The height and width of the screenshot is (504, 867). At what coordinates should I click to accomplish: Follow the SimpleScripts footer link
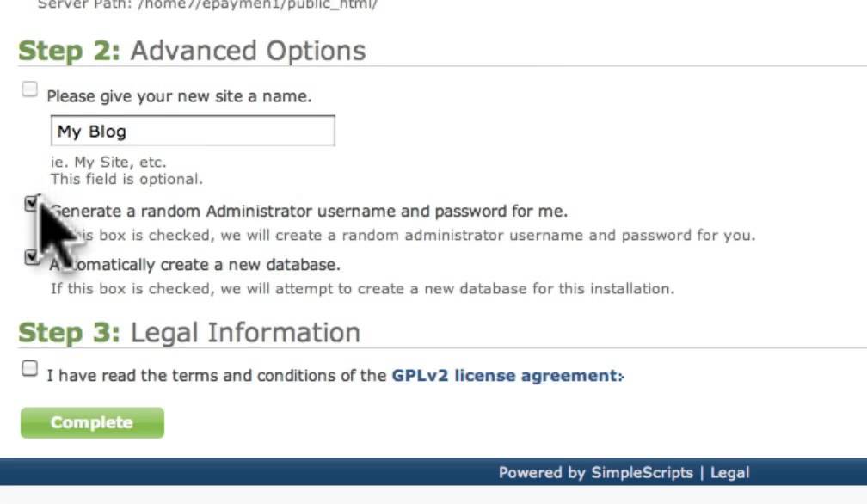pyautogui.click(x=642, y=472)
